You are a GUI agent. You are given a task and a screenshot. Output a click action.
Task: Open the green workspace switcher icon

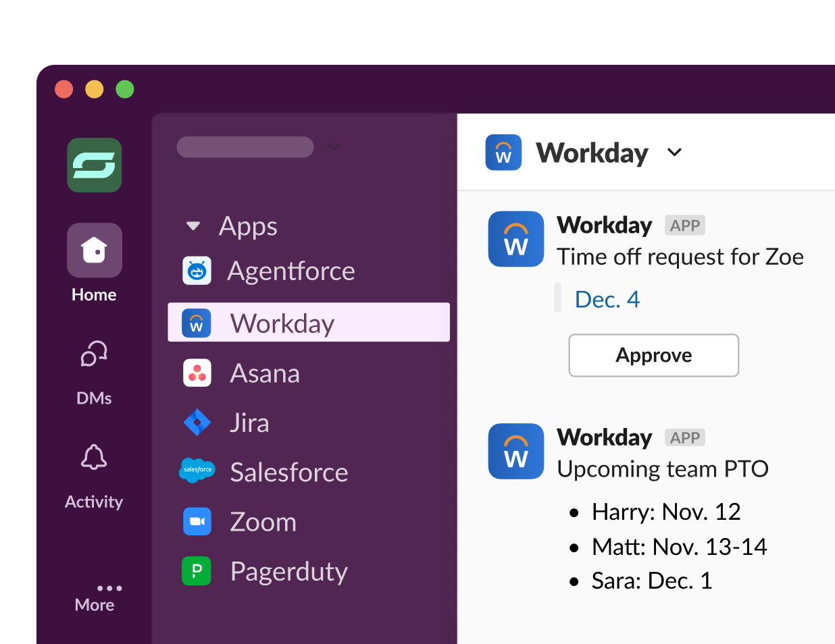coord(95,165)
